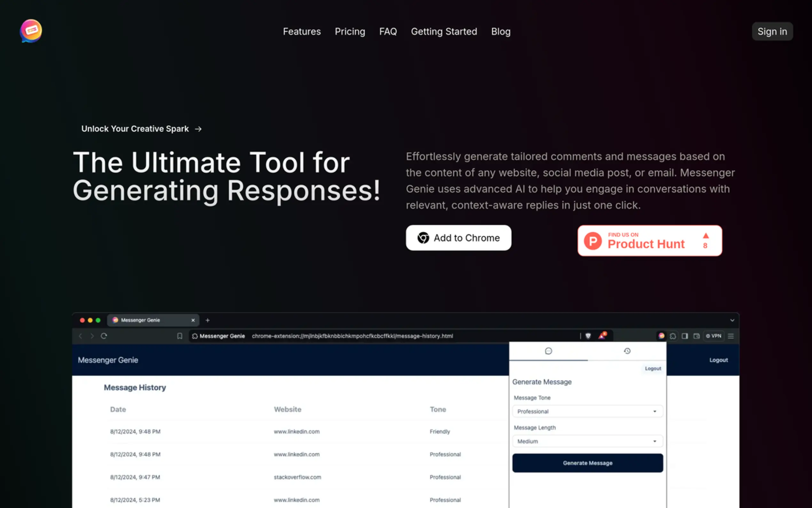The image size is (812, 508).
Task: Expand the Message Length dropdown
Action: click(587, 441)
